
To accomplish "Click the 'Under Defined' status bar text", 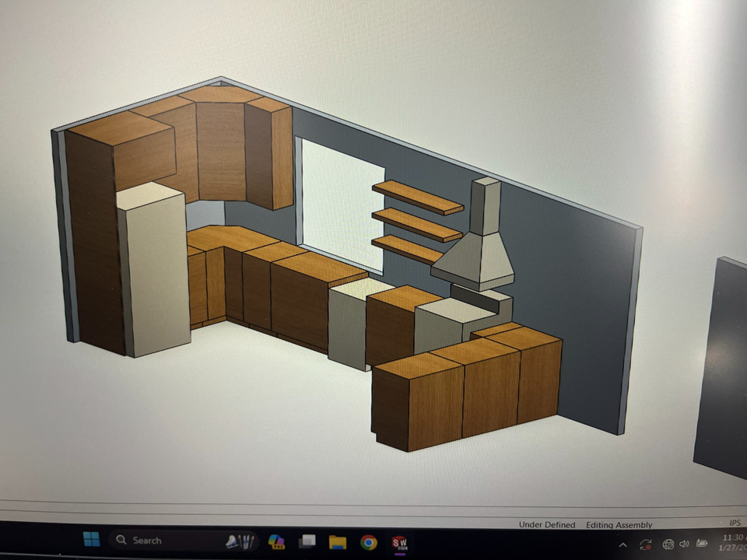I will (x=547, y=524).
